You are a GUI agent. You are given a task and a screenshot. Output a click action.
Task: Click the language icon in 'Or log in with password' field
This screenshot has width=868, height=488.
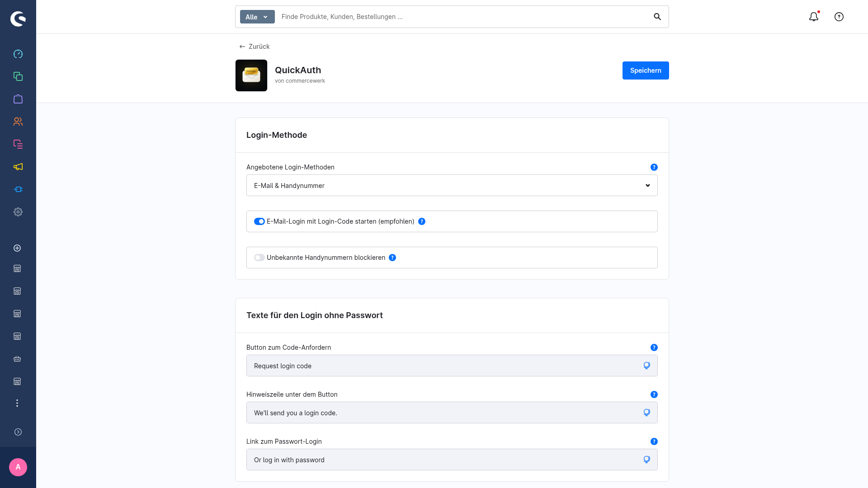click(646, 460)
